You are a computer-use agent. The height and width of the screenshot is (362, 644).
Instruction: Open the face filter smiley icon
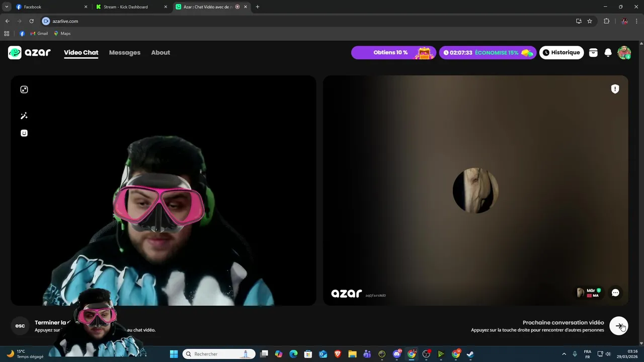(24, 133)
